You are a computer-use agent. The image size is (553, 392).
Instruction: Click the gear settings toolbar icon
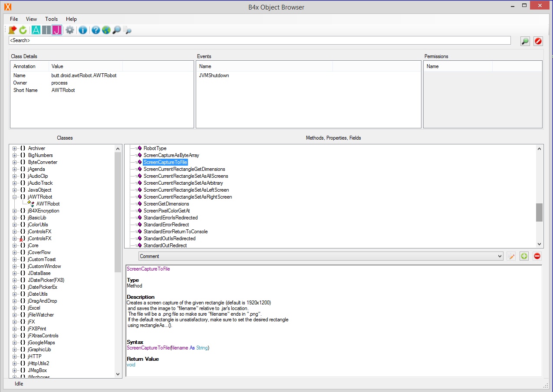[69, 30]
